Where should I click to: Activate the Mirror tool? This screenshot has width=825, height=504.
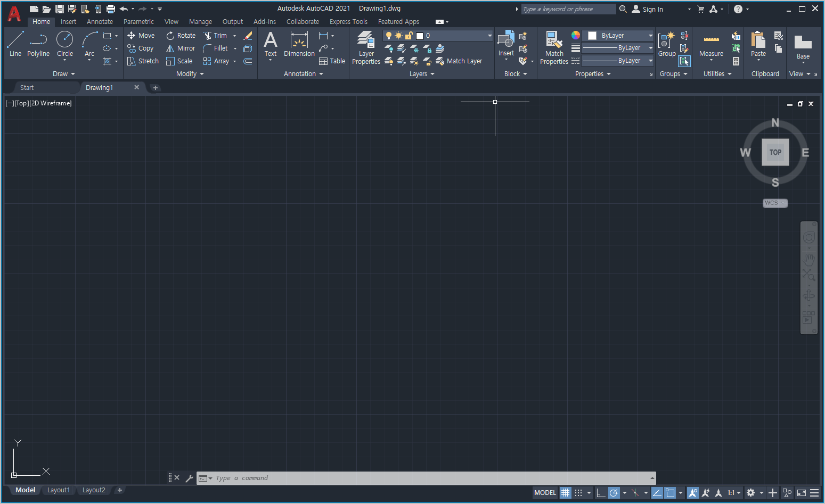(x=181, y=48)
